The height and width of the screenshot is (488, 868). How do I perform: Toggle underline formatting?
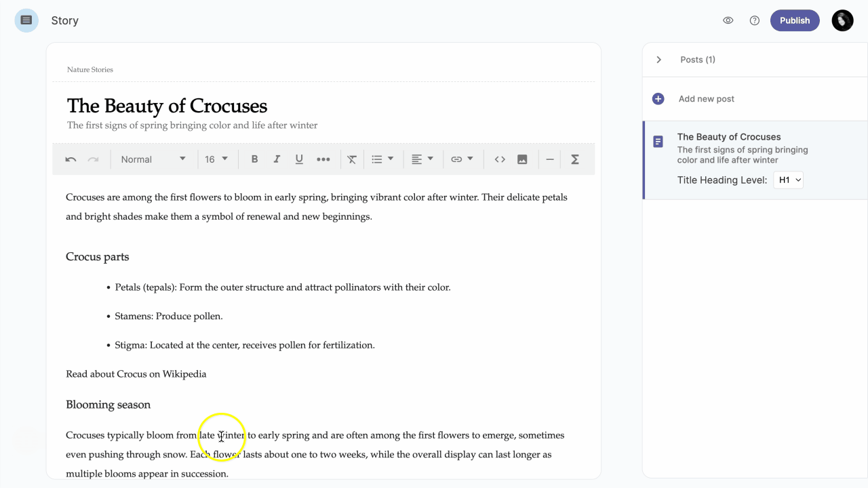[x=299, y=159]
